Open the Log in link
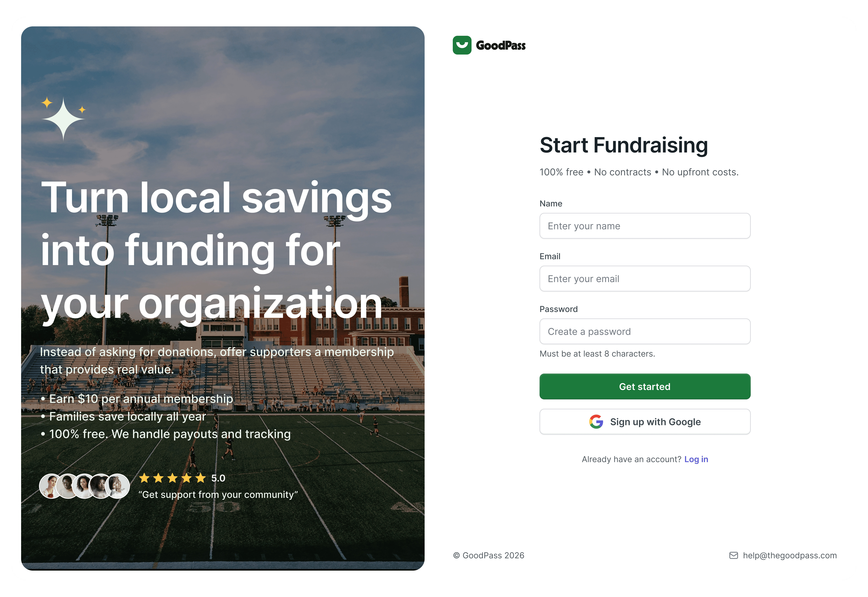Viewport: 868px width, 597px height. coord(696,459)
